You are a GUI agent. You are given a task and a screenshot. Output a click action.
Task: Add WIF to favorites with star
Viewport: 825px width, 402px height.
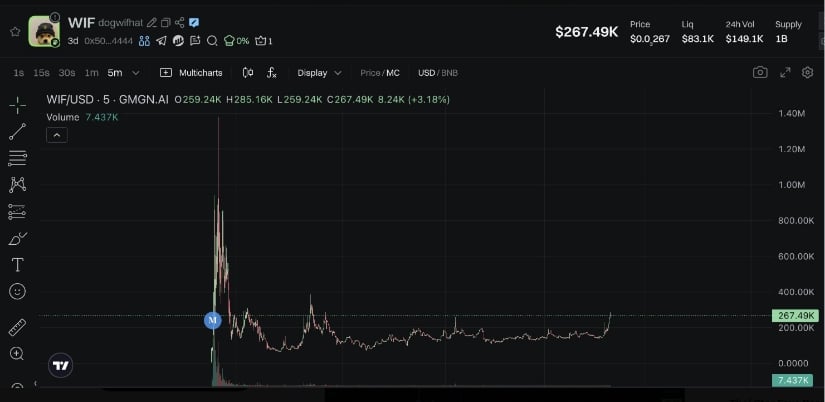(15, 32)
